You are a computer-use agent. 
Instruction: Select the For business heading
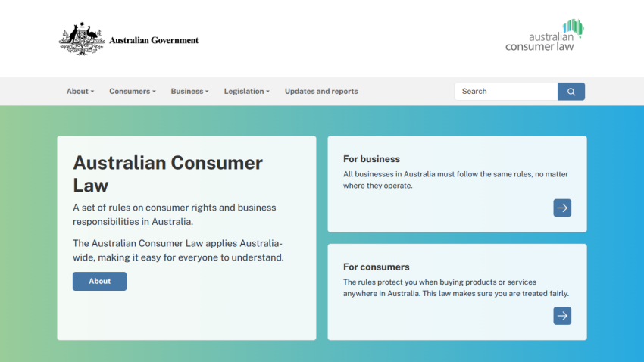[371, 159]
